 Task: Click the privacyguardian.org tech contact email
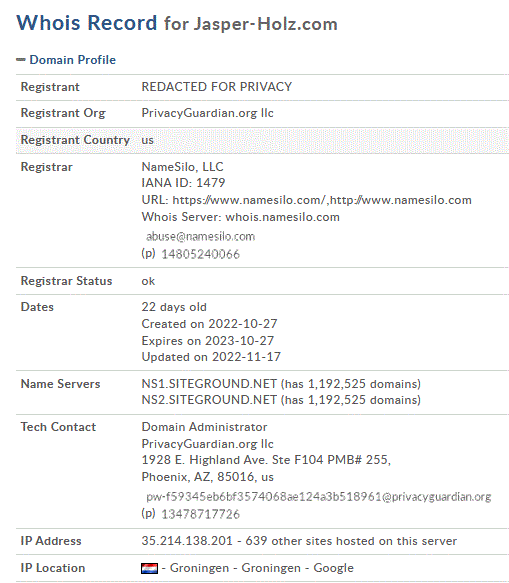coord(319,497)
